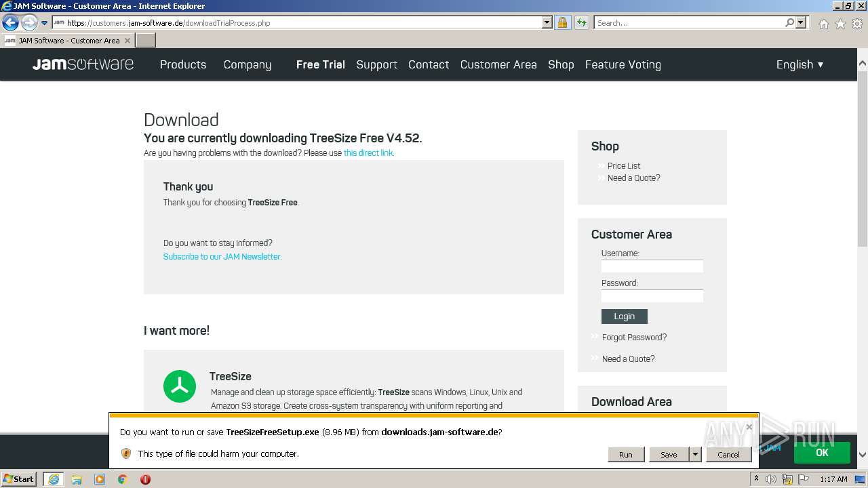Click the 1:17 AM taskbar clock
The height and width of the screenshot is (488, 868).
point(833,479)
